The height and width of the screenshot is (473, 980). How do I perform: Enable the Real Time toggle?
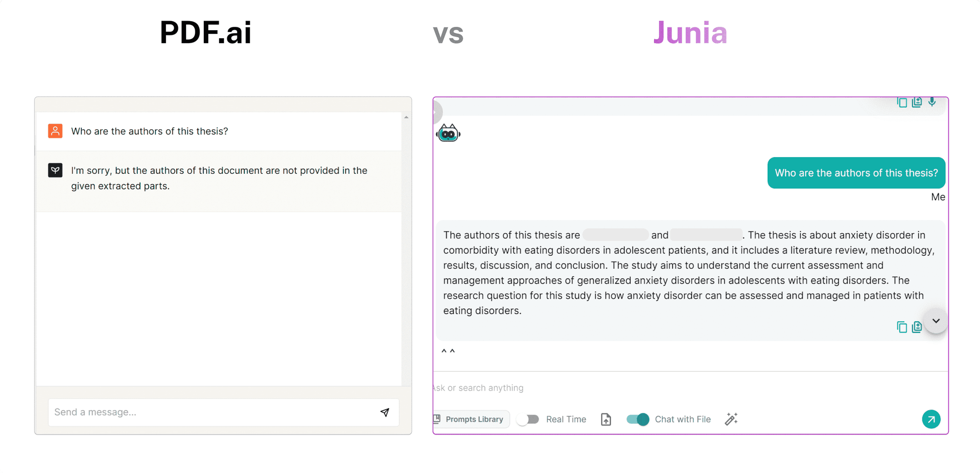528,419
